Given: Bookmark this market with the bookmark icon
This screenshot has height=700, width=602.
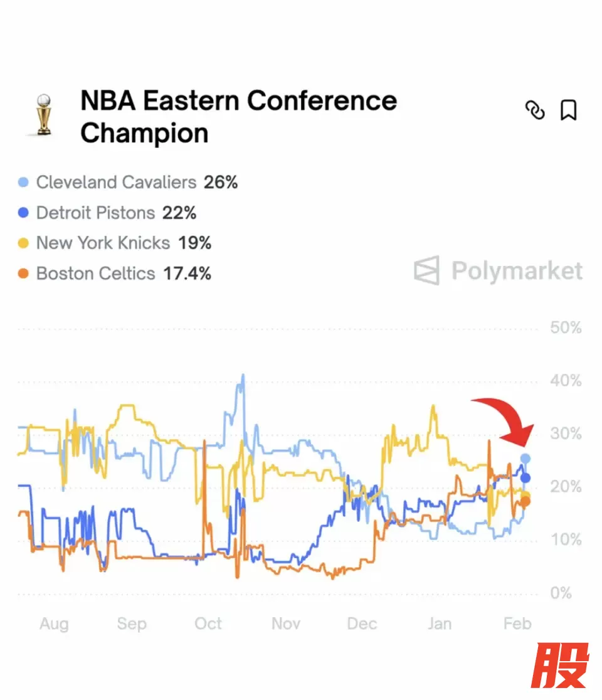Looking at the screenshot, I should [x=568, y=110].
